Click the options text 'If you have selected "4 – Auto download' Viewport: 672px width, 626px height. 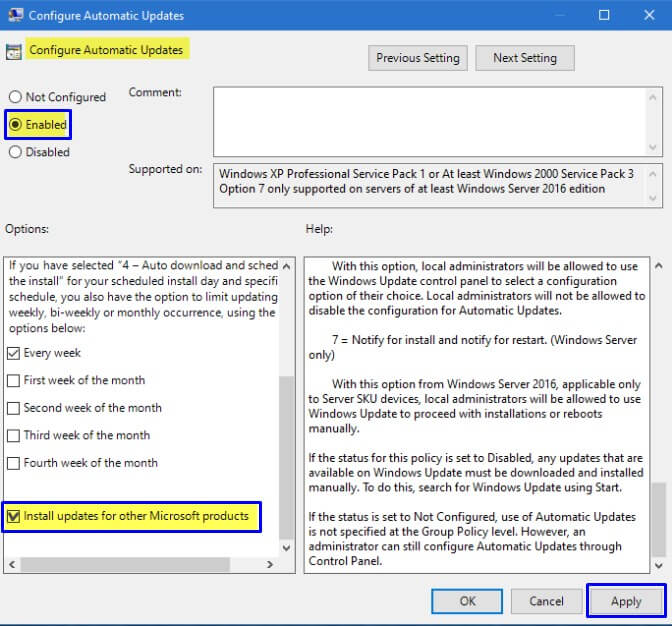click(x=115, y=266)
